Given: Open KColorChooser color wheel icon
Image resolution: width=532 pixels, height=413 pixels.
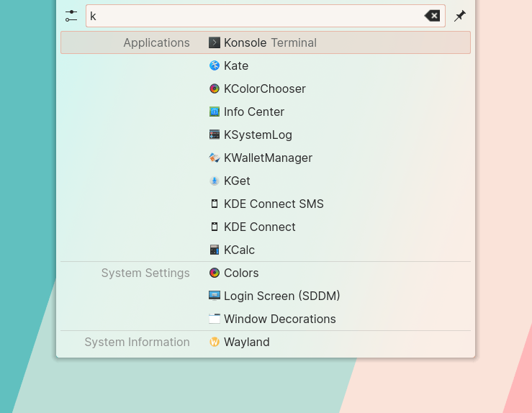Looking at the screenshot, I should tap(215, 88).
